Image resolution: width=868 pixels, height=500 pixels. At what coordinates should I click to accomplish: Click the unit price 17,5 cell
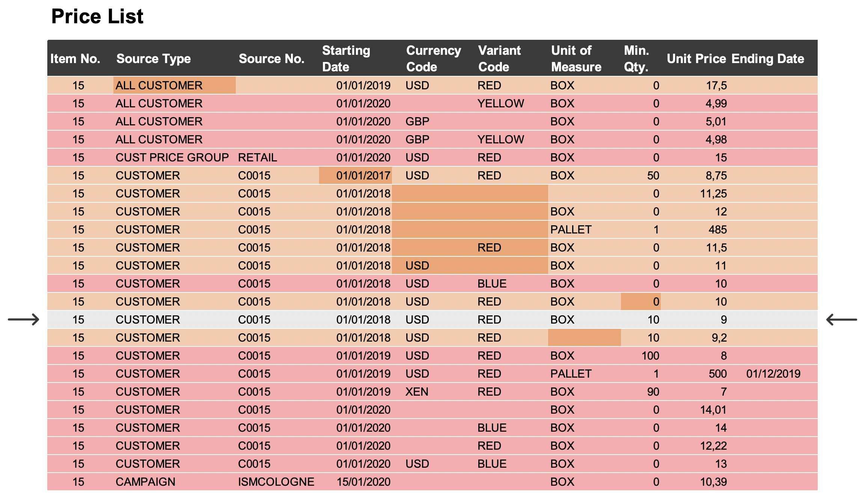(x=716, y=85)
